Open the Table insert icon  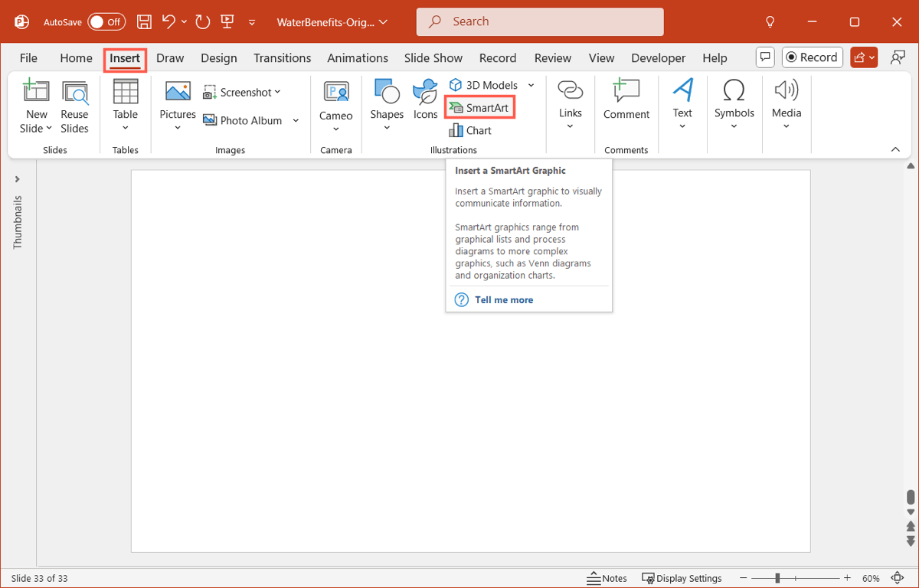tap(126, 91)
